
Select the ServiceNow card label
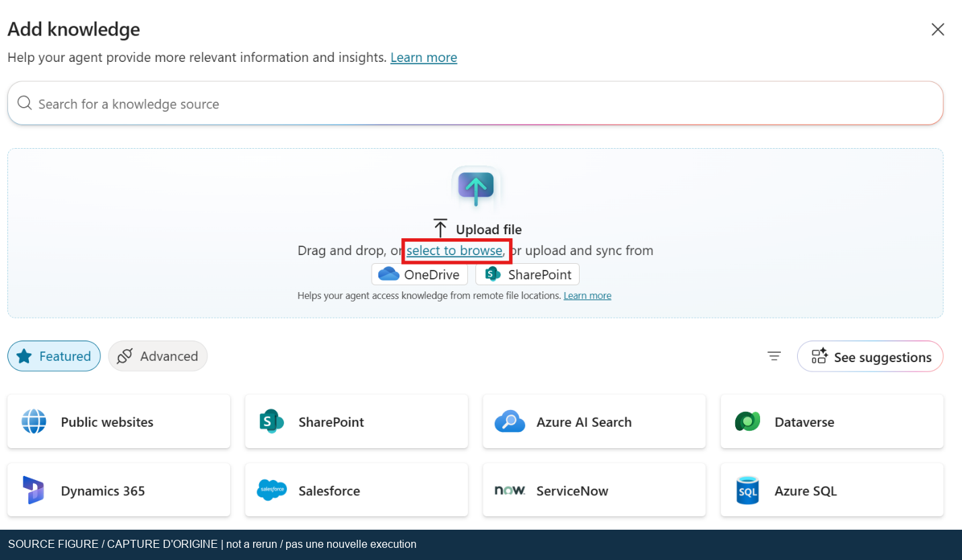[x=572, y=491]
